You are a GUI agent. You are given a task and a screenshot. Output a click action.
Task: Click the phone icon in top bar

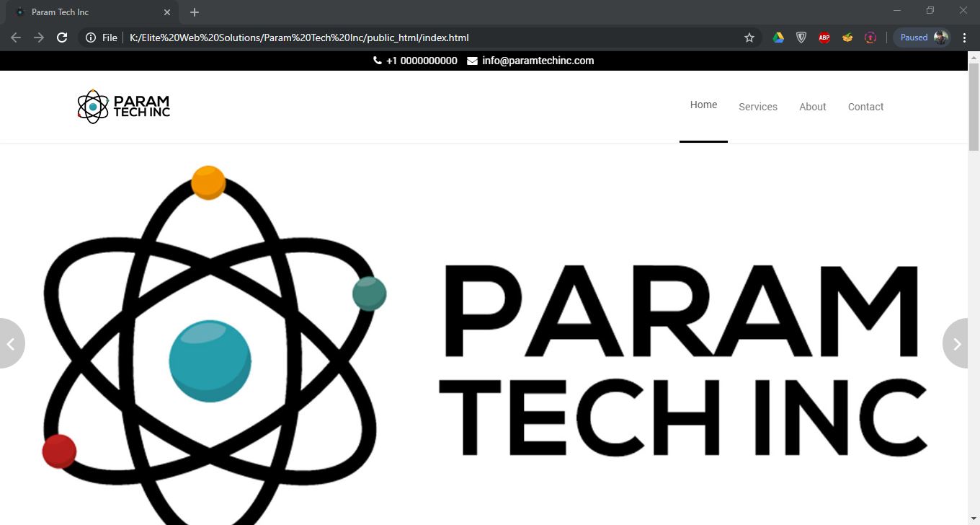[378, 61]
